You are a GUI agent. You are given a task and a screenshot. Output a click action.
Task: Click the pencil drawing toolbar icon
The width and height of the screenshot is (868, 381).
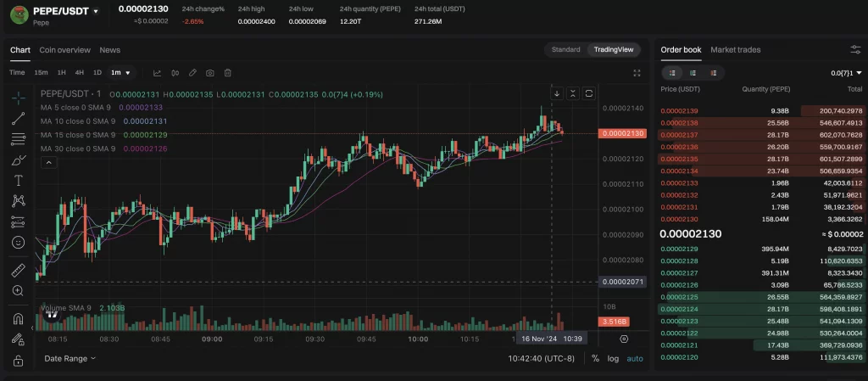pyautogui.click(x=192, y=72)
